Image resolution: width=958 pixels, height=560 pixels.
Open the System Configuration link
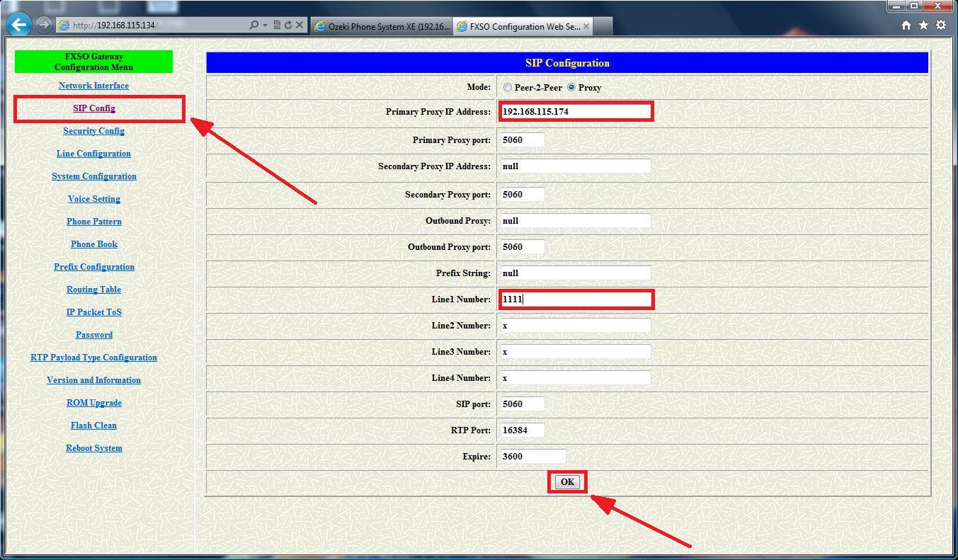[x=94, y=176]
